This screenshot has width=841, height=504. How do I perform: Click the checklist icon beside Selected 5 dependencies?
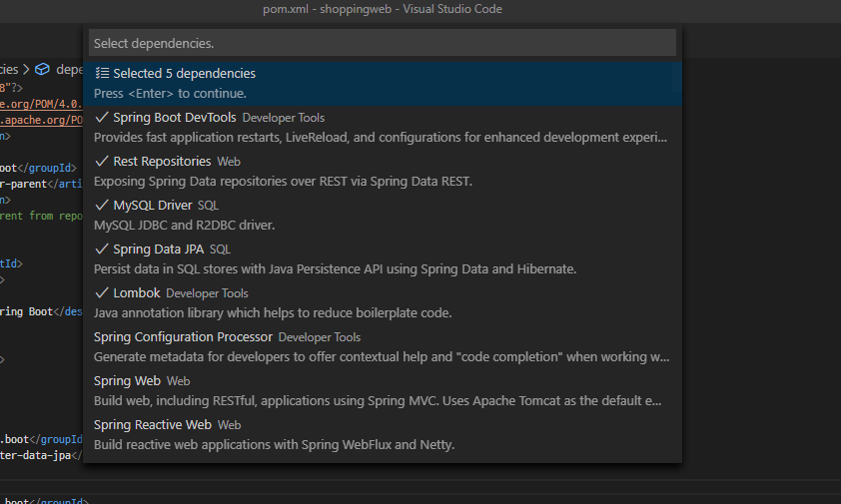pos(102,73)
